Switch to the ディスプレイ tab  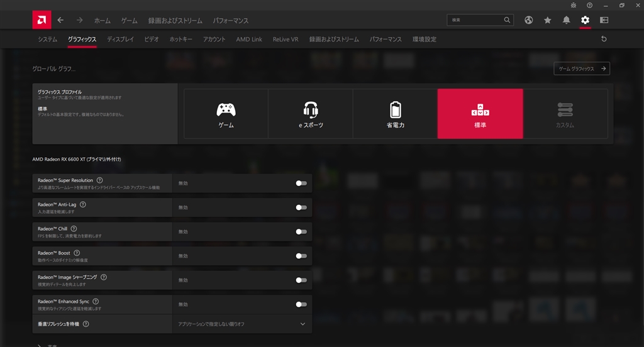pyautogui.click(x=120, y=39)
